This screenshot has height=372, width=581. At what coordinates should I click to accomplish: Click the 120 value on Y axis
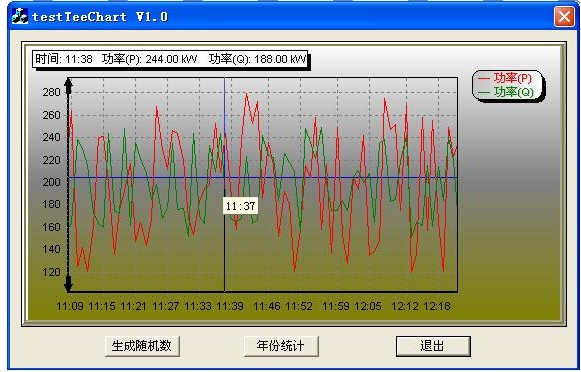click(52, 272)
